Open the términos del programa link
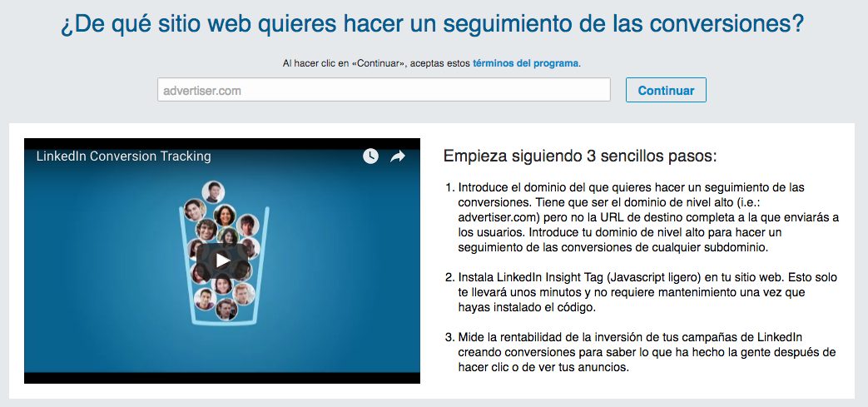Viewport: 868px width, 407px height. 525,63
